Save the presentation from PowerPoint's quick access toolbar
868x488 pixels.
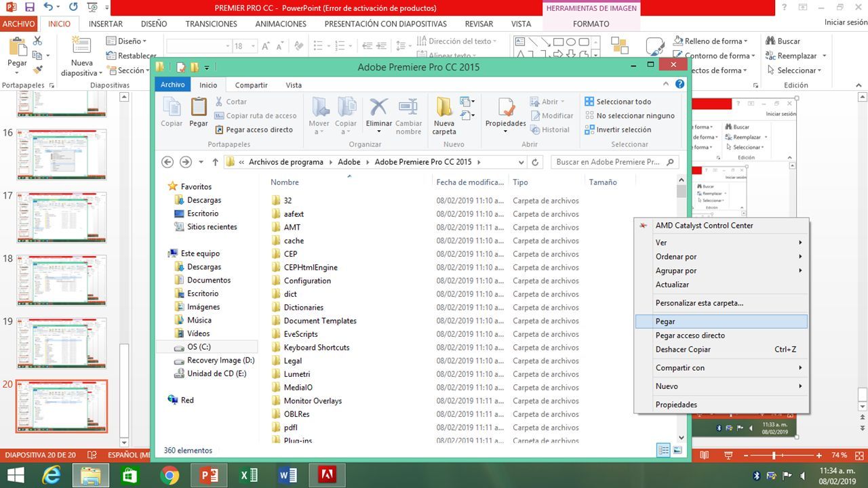pyautogui.click(x=29, y=8)
